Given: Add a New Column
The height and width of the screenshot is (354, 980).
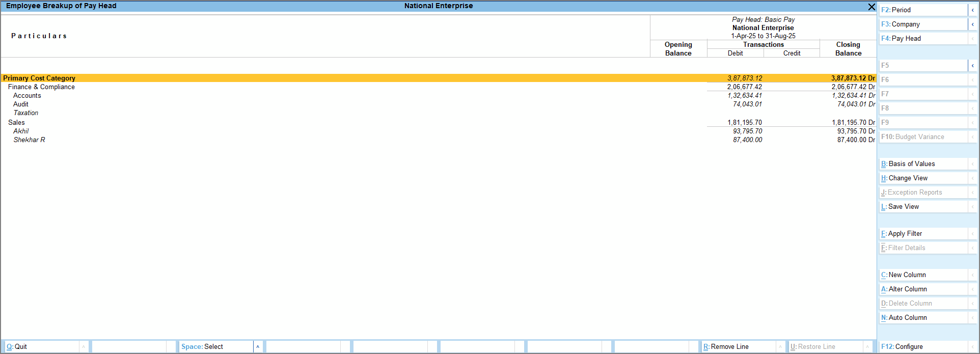Looking at the screenshot, I should click(922, 275).
